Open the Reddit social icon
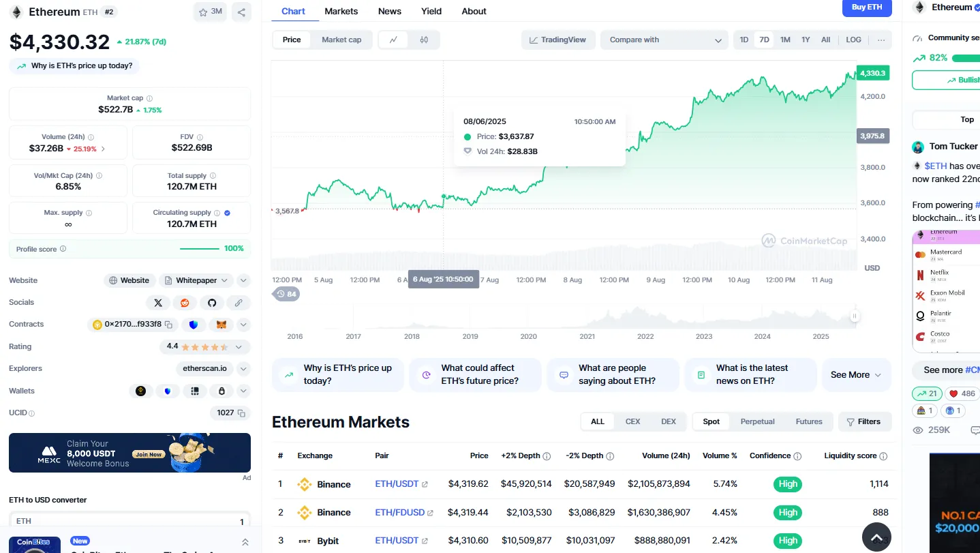The width and height of the screenshot is (980, 553). click(x=185, y=302)
